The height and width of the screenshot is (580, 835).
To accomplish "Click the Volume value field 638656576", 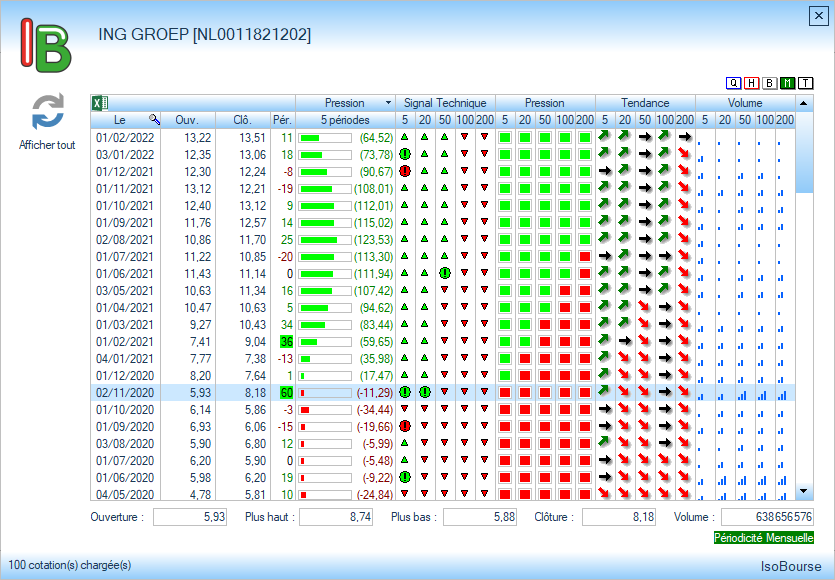I will click(767, 517).
